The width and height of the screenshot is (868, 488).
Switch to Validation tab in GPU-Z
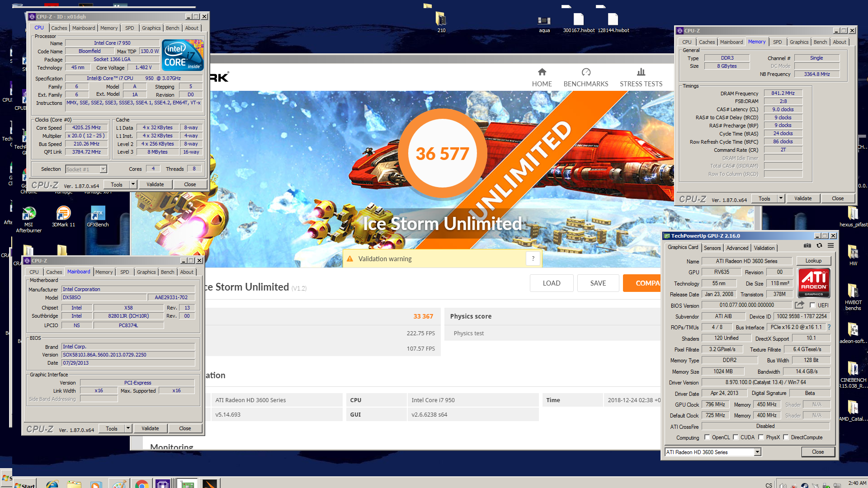click(x=764, y=248)
